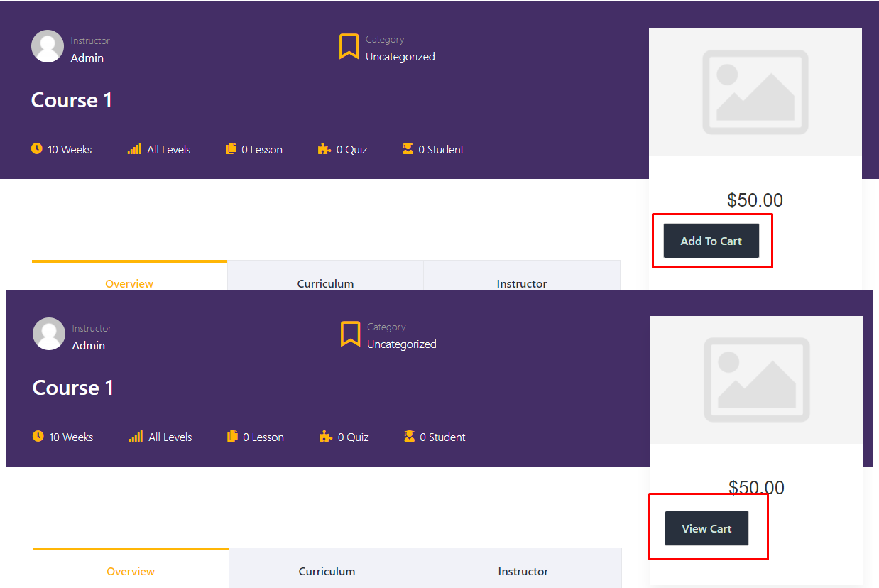Click the bookmark category icon in lower header
The height and width of the screenshot is (588, 879).
350,334
